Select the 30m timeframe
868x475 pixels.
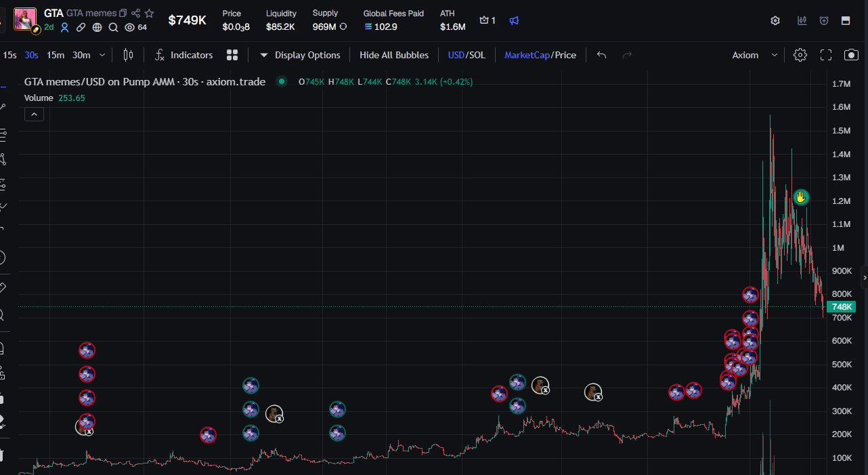(81, 55)
